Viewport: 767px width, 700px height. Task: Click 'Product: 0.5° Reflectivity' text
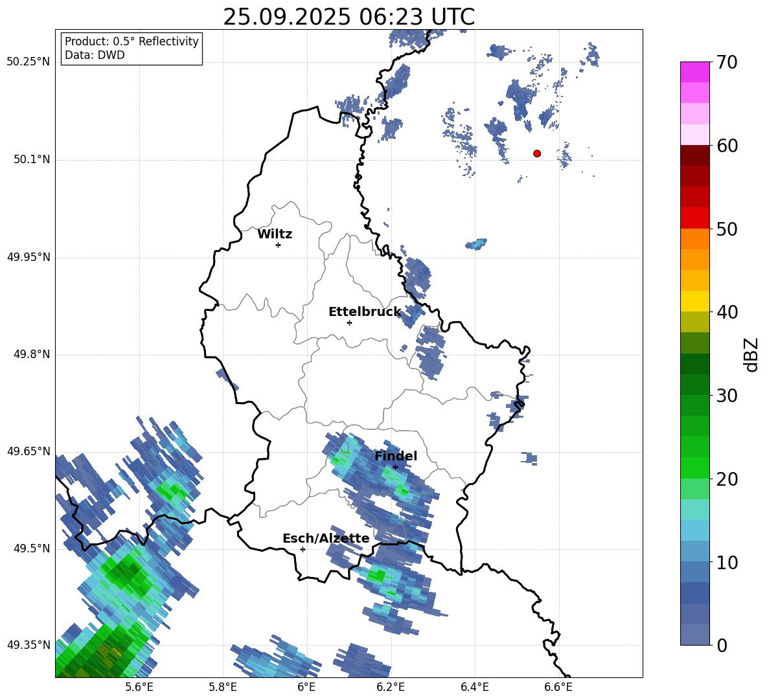coord(132,41)
